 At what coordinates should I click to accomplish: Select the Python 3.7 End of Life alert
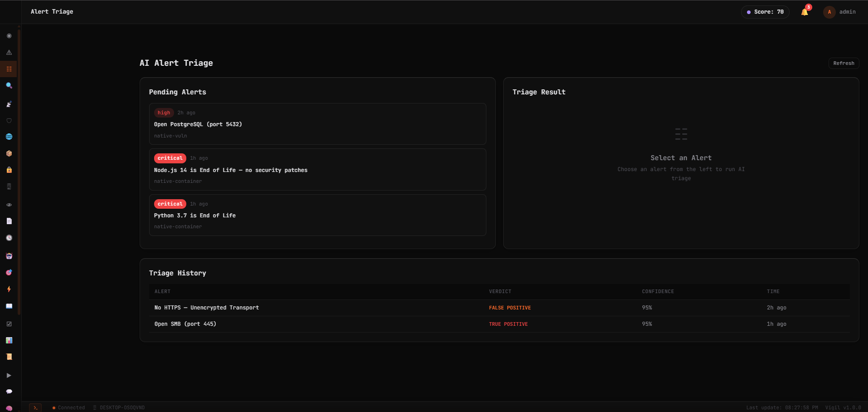[317, 215]
